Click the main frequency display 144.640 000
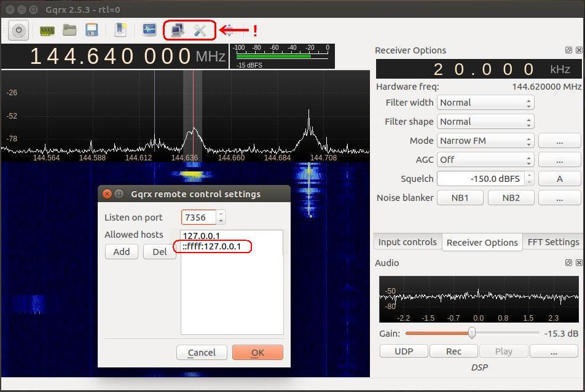585x392 pixels. point(116,57)
